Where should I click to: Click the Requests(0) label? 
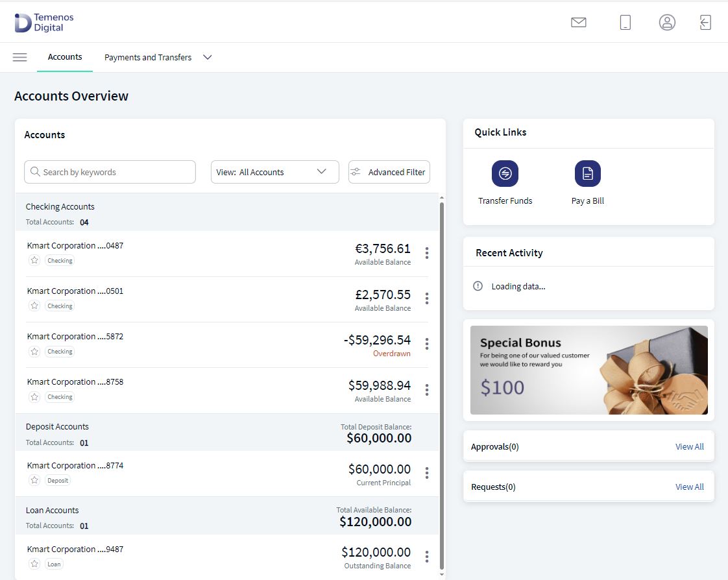pyautogui.click(x=493, y=487)
